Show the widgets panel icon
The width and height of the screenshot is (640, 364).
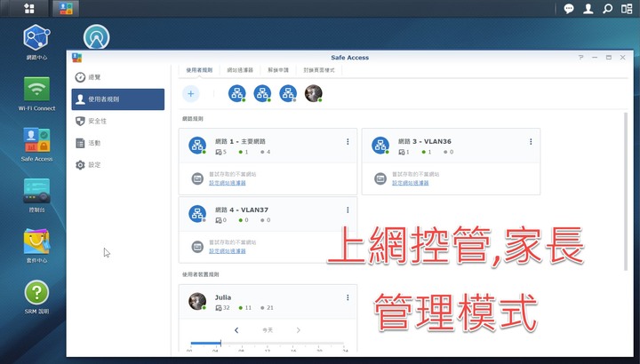tap(627, 9)
